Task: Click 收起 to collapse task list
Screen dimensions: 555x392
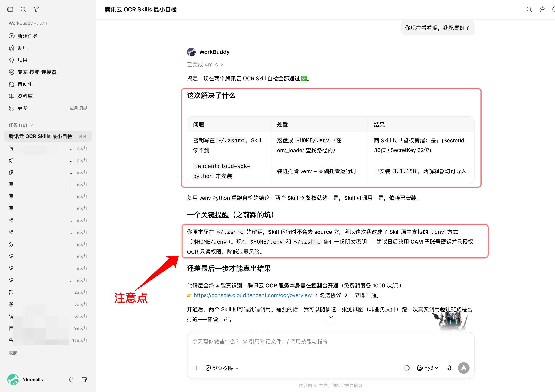Action: coord(13,353)
